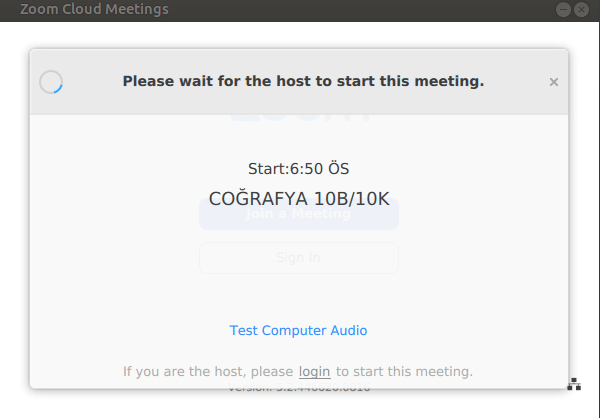Click the loading spinner icon
Viewport: 600px width, 418px height.
click(x=51, y=82)
